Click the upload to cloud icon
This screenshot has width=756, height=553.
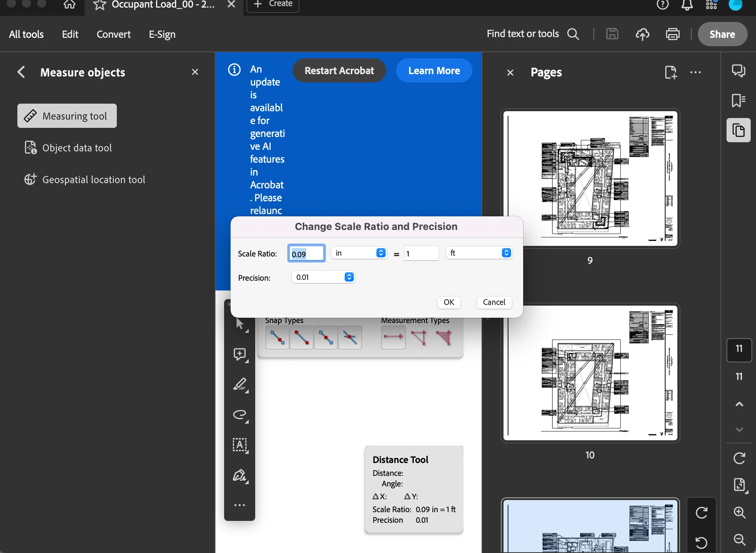click(642, 34)
